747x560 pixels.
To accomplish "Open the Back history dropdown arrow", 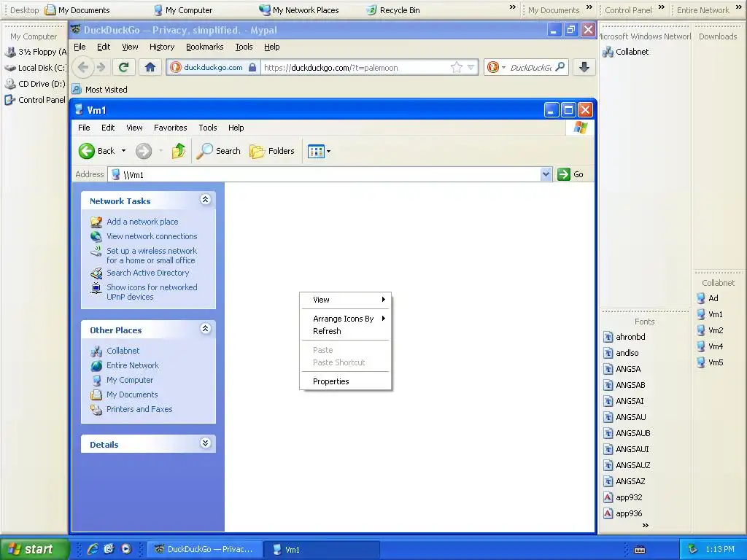I will (123, 151).
